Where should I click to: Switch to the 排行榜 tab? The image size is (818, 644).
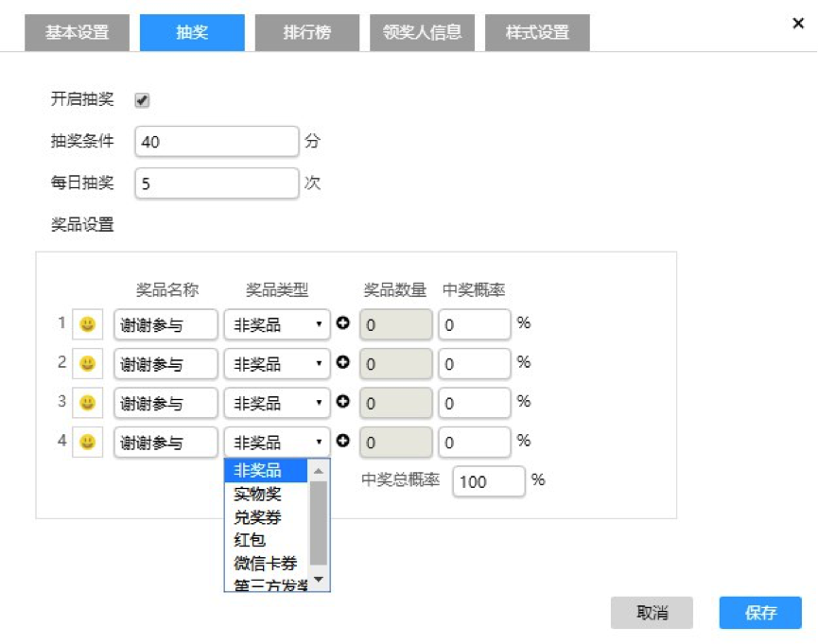point(307,32)
